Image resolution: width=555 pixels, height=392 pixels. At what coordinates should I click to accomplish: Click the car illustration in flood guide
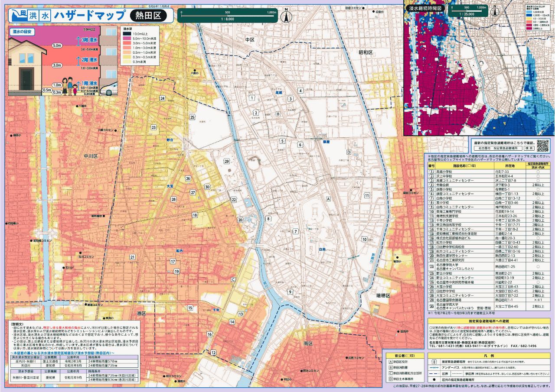tap(109, 88)
